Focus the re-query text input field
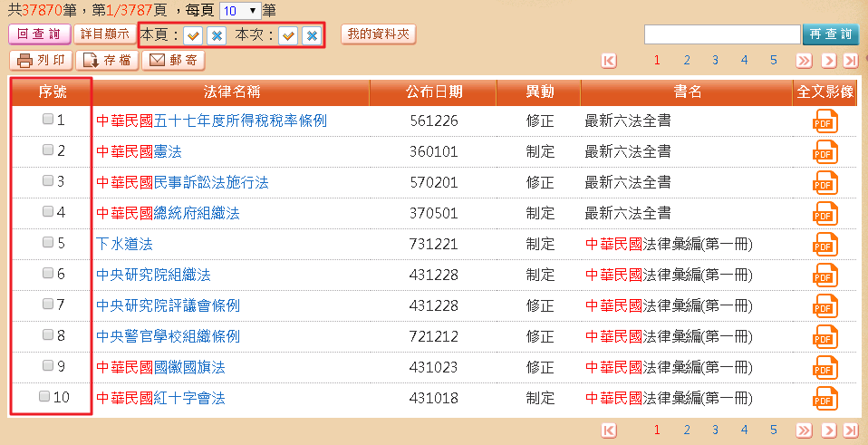This screenshot has height=445, width=868. point(721,34)
